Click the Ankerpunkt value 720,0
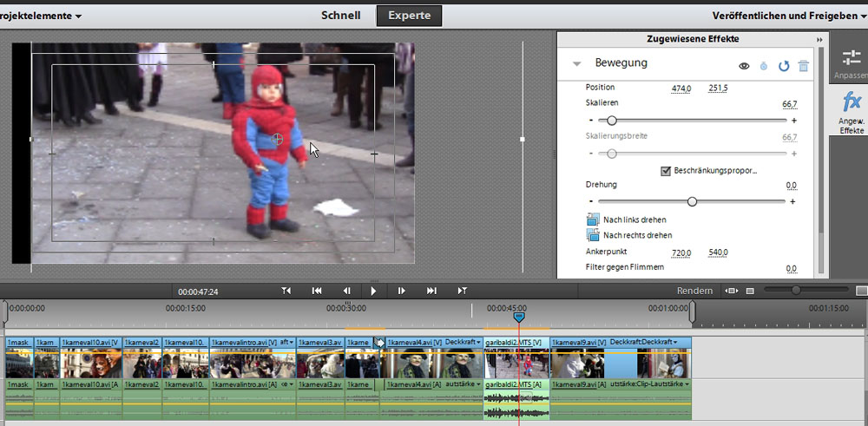Image resolution: width=868 pixels, height=426 pixels. tap(681, 252)
